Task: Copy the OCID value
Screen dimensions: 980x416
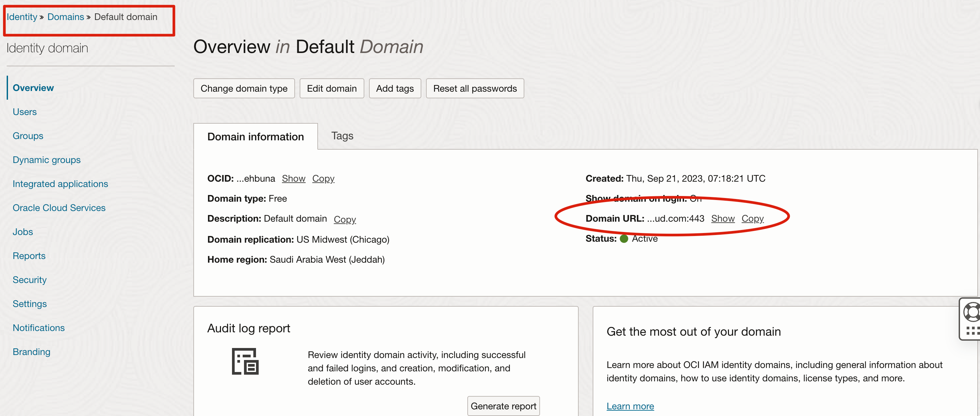Action: coord(323,179)
